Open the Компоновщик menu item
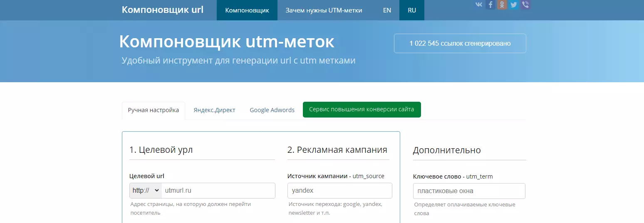This screenshot has width=644, height=223. click(247, 10)
